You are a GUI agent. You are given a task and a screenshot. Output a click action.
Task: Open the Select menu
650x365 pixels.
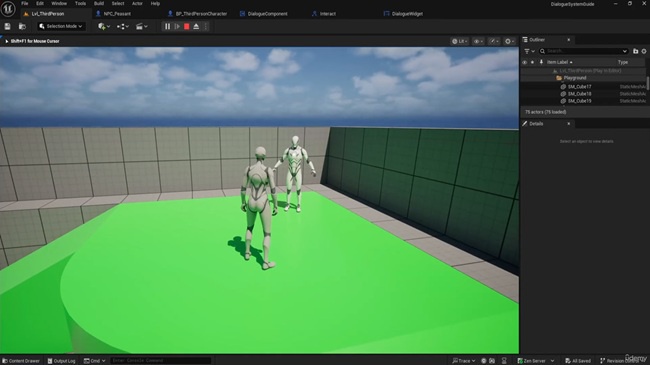click(x=118, y=3)
